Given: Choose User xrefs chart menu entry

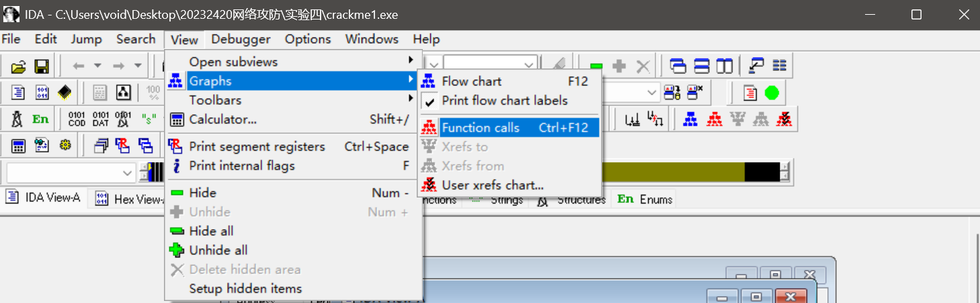Looking at the screenshot, I should (x=509, y=185).
